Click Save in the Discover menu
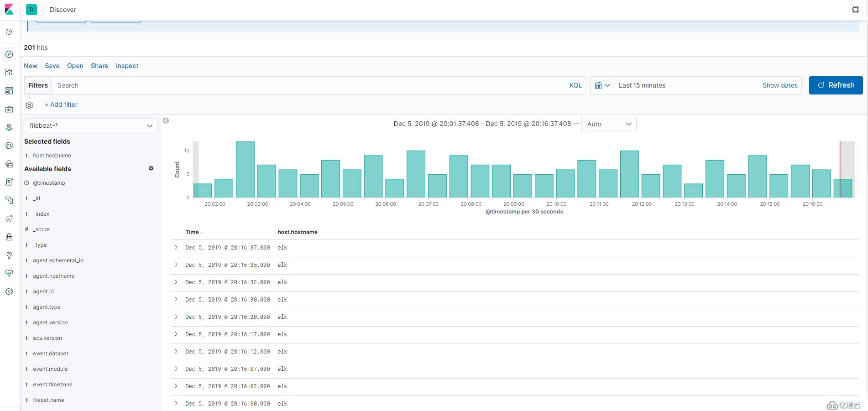Image resolution: width=868 pixels, height=411 pixels. [x=52, y=66]
